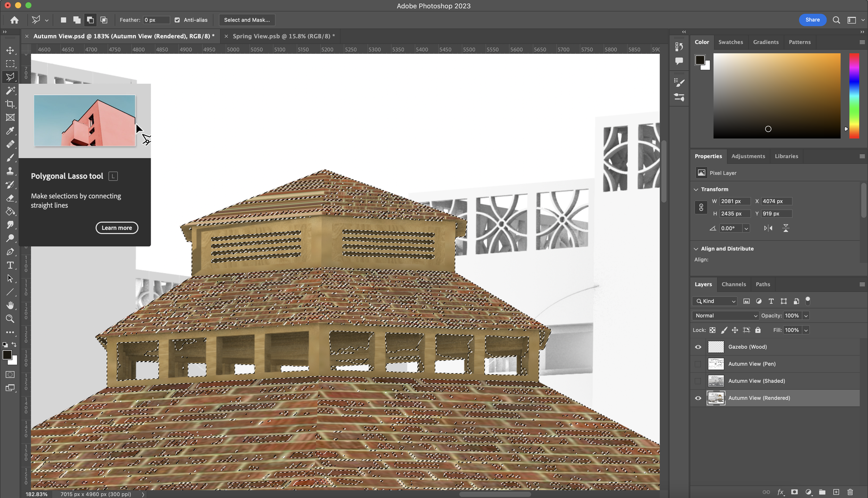Select the Zoom tool
This screenshot has height=498, width=868.
pos(10,319)
